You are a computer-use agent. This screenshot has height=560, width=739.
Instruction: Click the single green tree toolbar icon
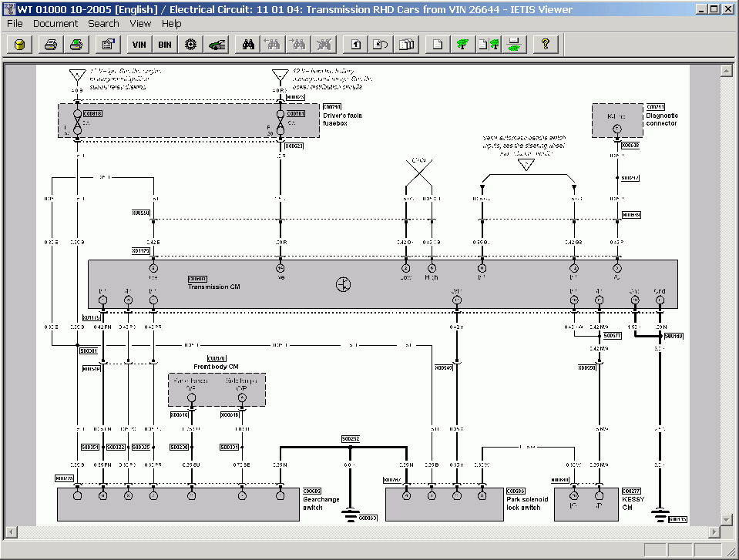[x=462, y=45]
